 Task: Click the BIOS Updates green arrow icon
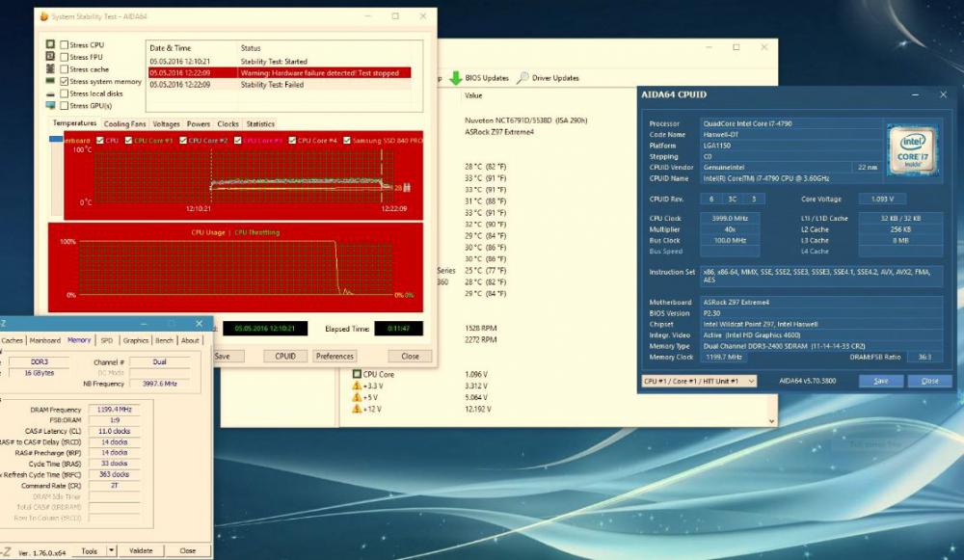tap(455, 77)
